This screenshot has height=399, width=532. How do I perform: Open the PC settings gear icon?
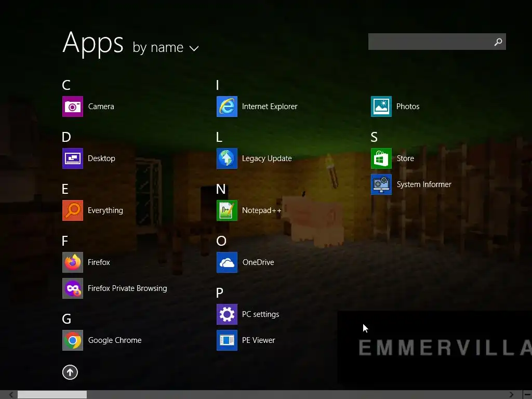tap(227, 314)
